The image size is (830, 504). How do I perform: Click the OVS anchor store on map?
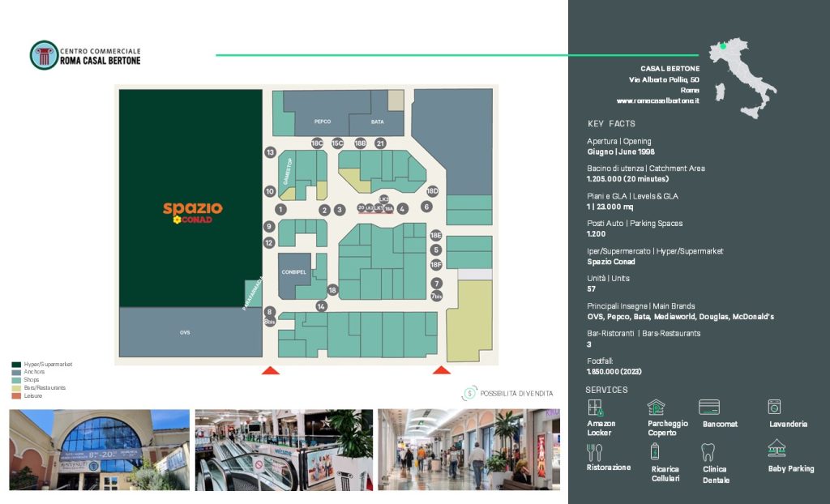(185, 333)
